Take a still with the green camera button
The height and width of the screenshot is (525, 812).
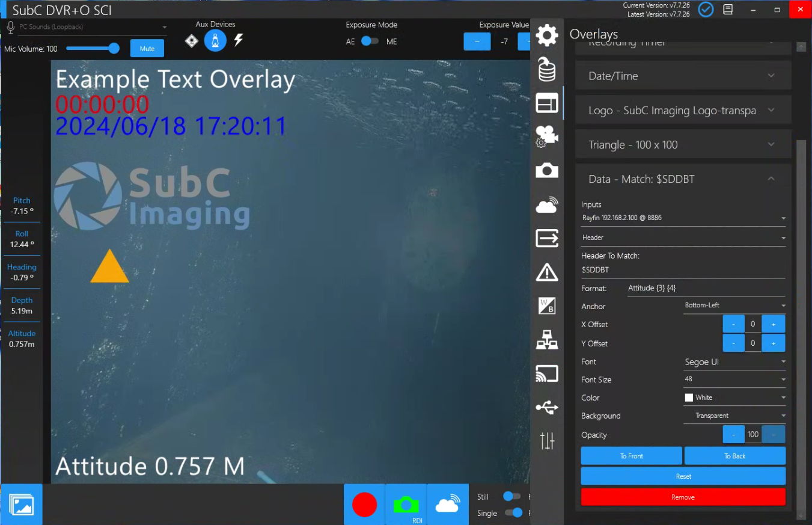point(406,504)
